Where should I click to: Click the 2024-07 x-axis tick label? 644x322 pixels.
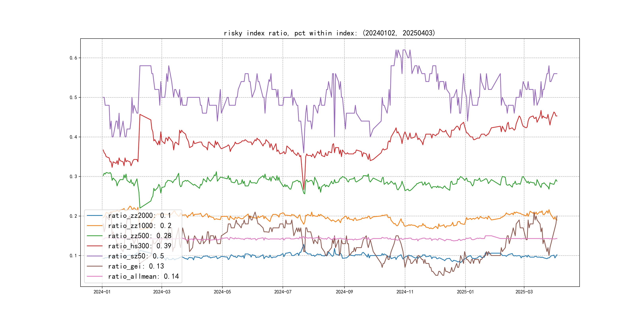(x=283, y=292)
